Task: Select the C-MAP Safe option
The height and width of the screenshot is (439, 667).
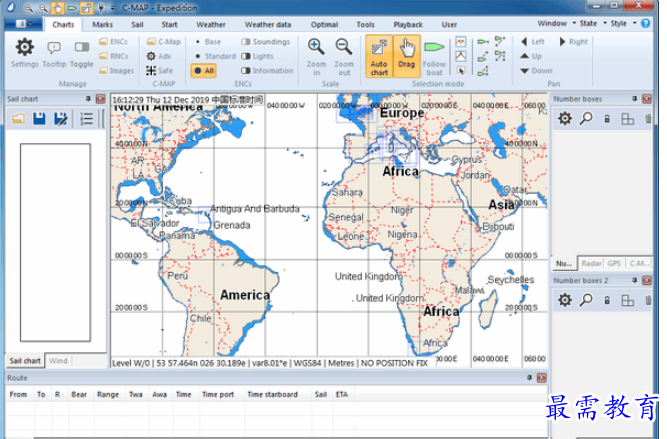Action: pos(160,71)
